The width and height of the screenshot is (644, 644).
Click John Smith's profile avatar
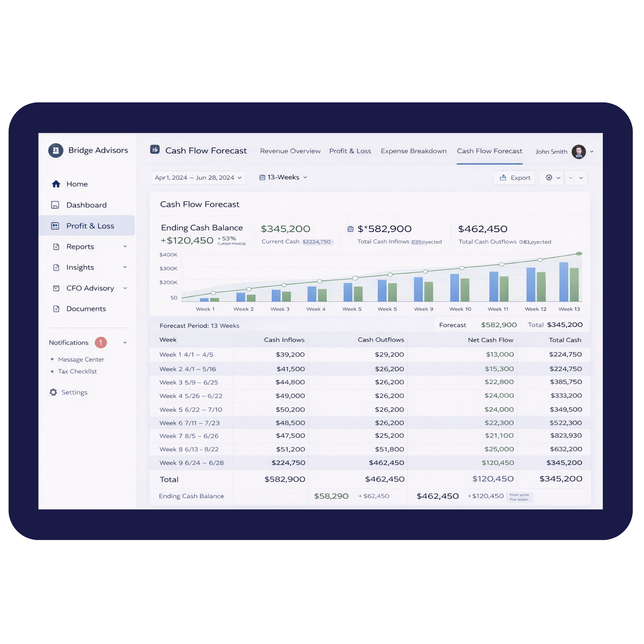(x=579, y=152)
